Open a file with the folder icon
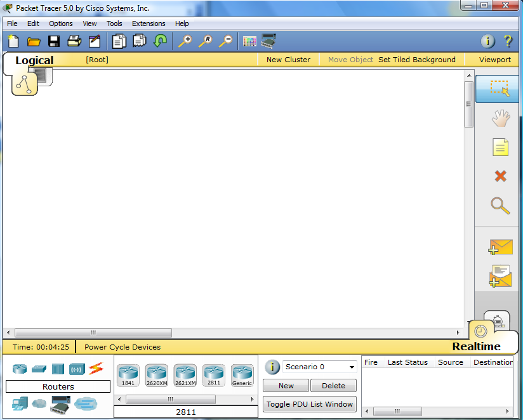Image resolution: width=523 pixels, height=420 pixels. click(x=34, y=42)
